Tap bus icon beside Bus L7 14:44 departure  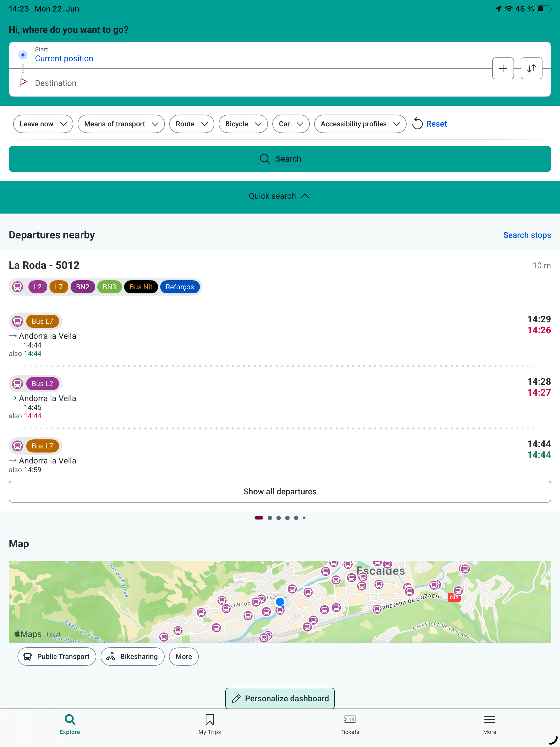(x=17, y=446)
